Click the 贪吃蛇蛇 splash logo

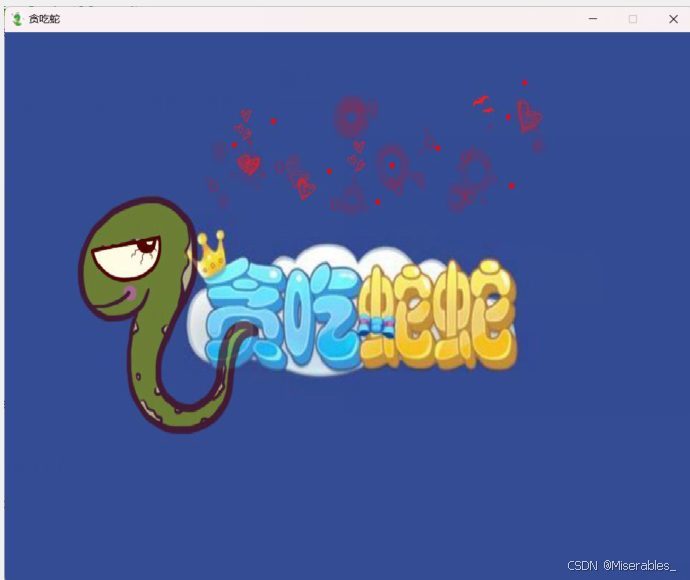pyautogui.click(x=352, y=309)
